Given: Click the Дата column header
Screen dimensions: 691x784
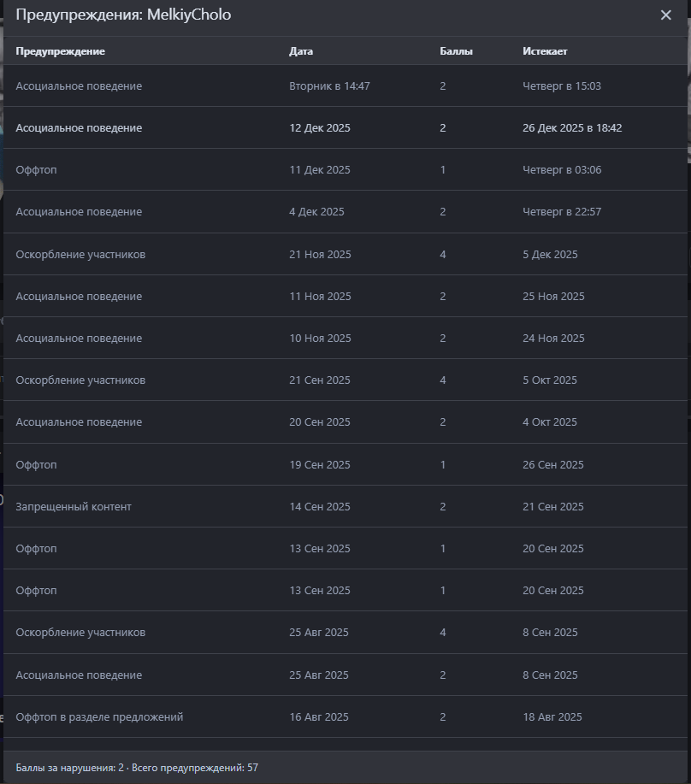Looking at the screenshot, I should tap(301, 51).
